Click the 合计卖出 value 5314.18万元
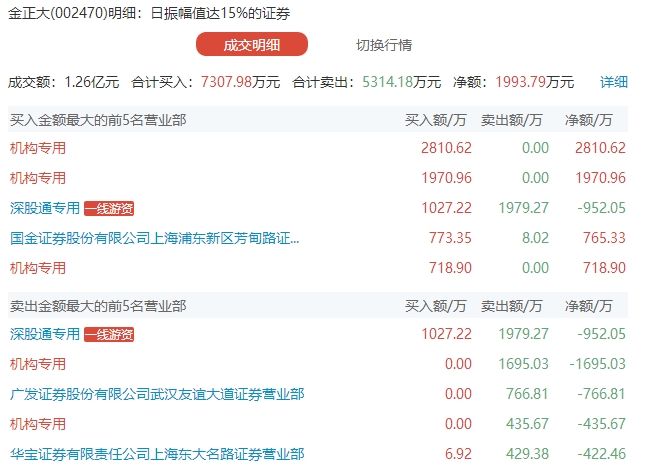The image size is (648, 473). coord(401,82)
